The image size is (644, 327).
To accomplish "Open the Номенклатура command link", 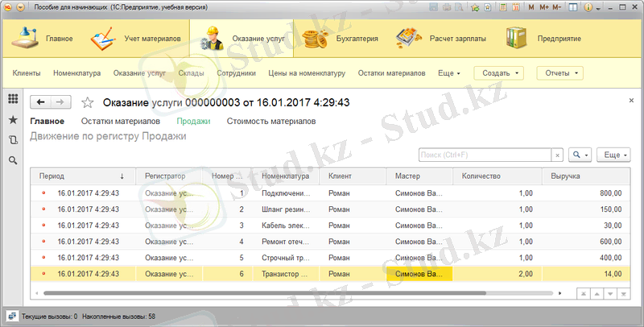I will 76,73.
